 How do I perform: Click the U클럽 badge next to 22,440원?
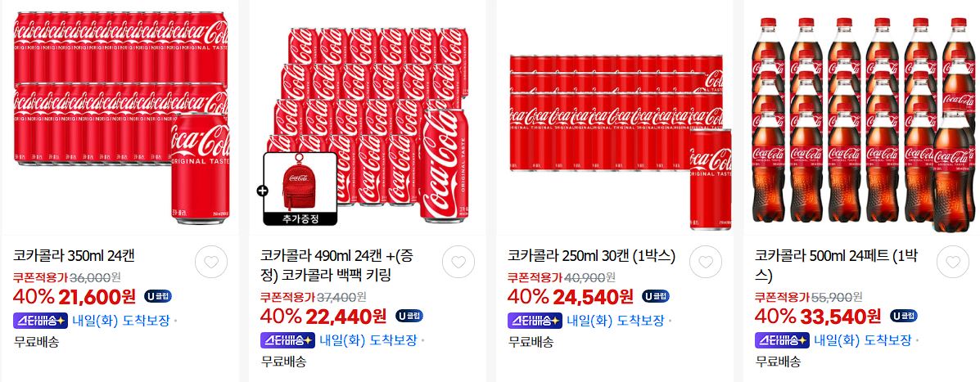(409, 316)
